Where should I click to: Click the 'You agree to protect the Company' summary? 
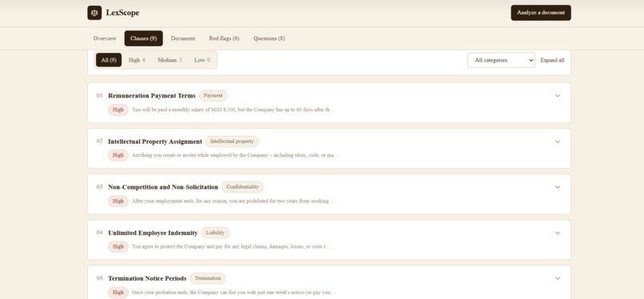click(231, 247)
